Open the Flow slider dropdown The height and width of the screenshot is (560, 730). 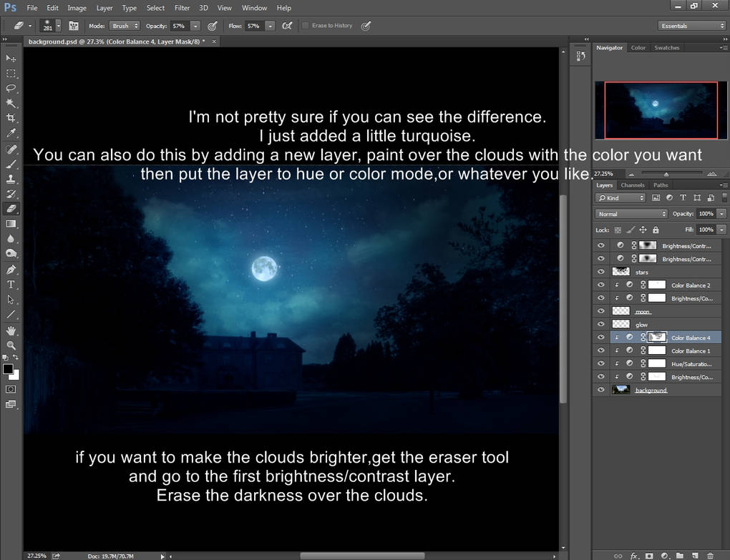270,26
